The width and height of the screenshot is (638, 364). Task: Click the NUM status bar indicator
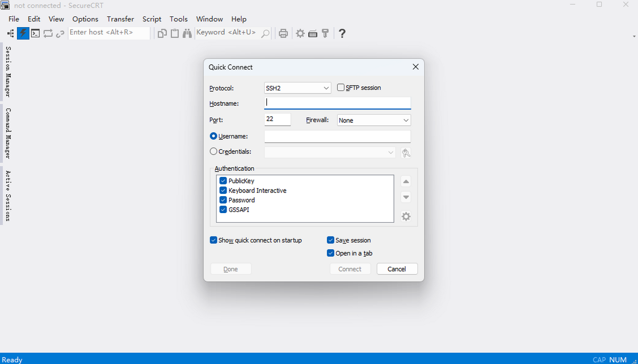(x=618, y=360)
